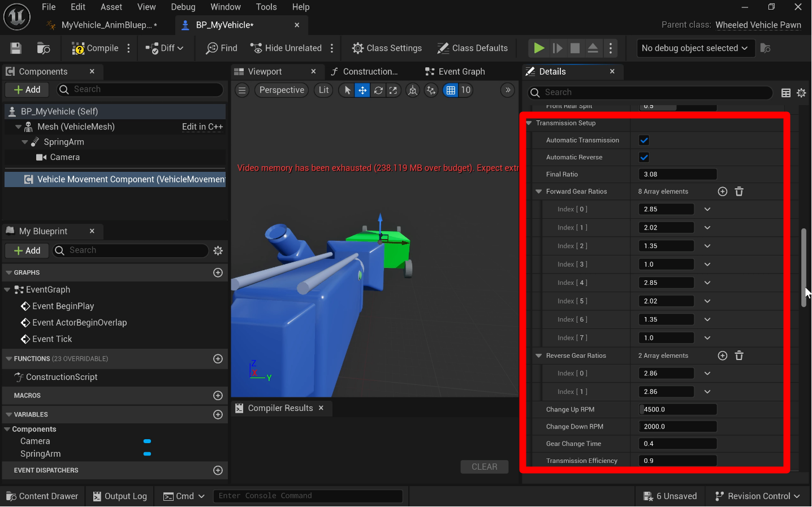Collapse Transmission Setup section
The width and height of the screenshot is (812, 507).
point(529,123)
